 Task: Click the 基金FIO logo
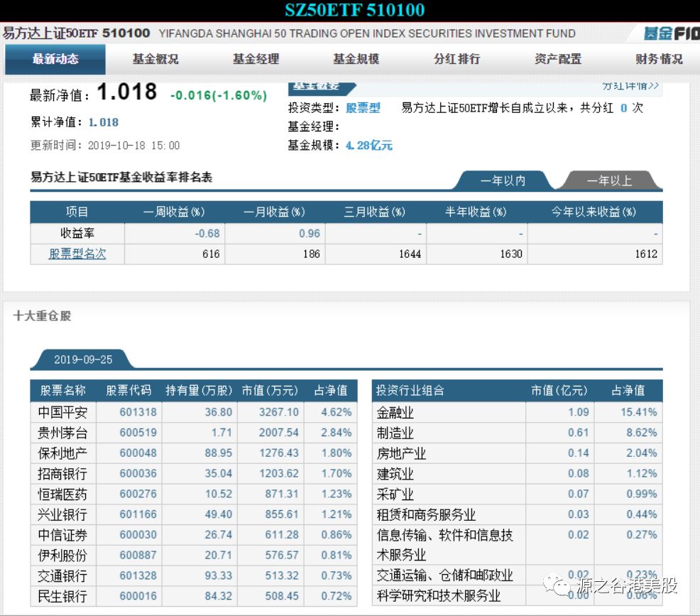point(672,33)
